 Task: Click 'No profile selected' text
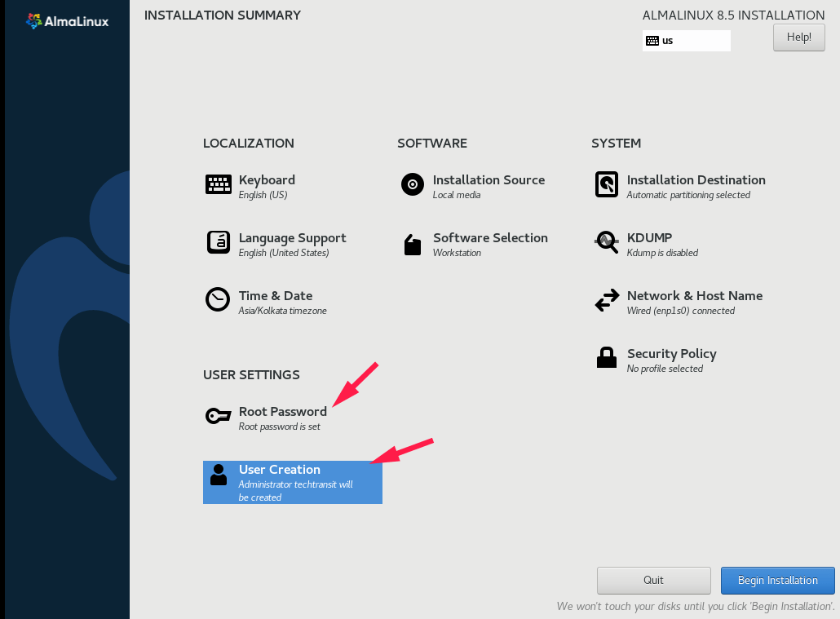point(665,369)
